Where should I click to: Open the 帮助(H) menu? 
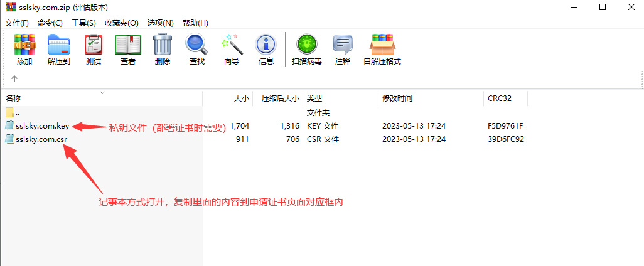(x=195, y=23)
